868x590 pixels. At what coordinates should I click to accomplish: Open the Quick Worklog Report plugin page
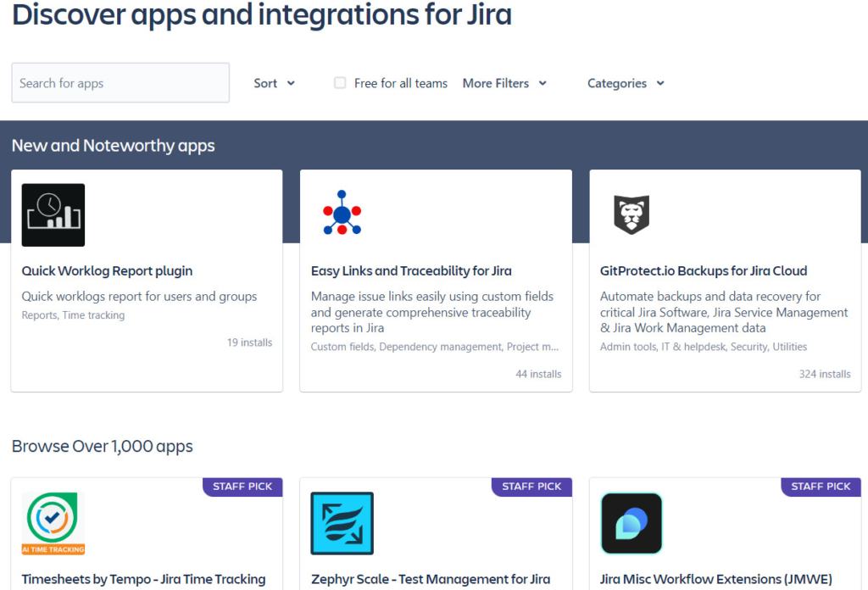click(106, 270)
